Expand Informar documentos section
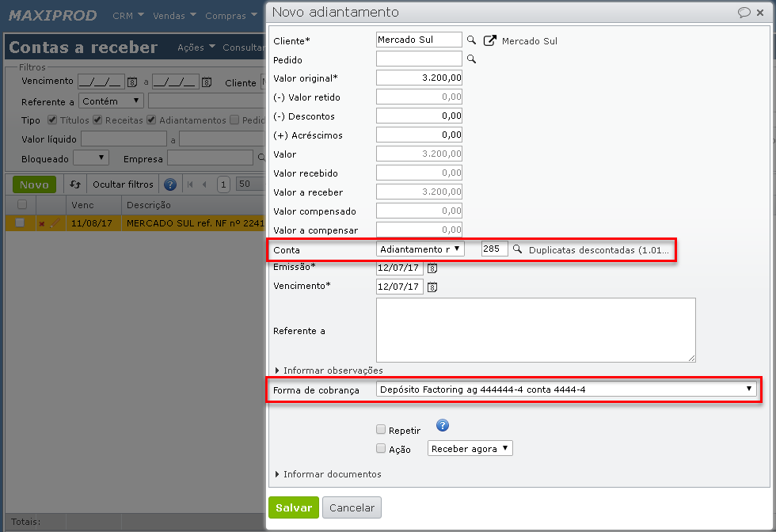The image size is (776, 532). (328, 474)
